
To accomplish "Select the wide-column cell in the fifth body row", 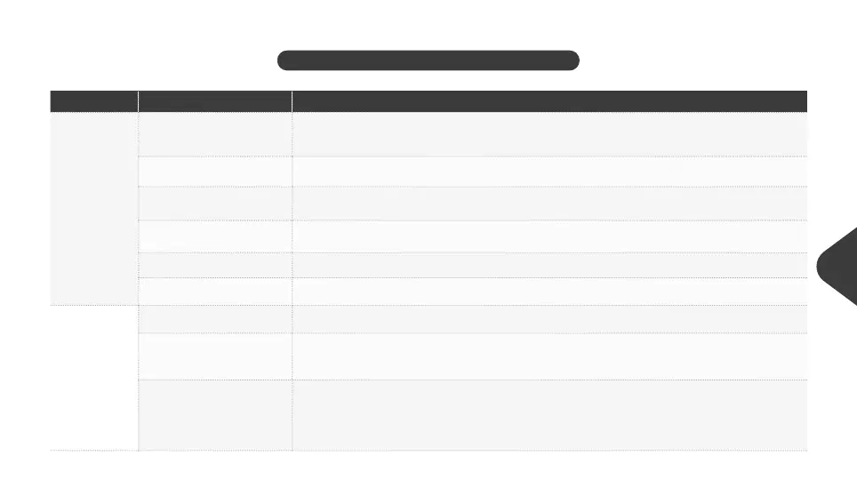I will point(549,265).
